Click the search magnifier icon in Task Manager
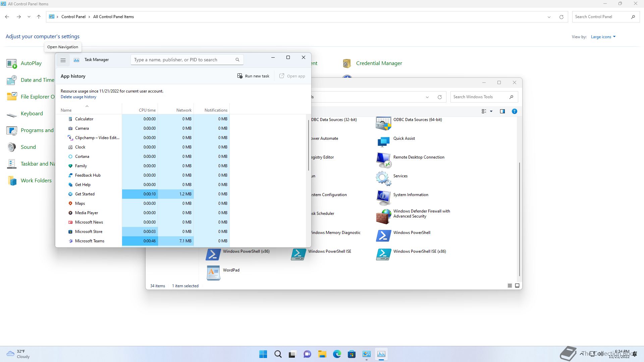The height and width of the screenshot is (362, 644). (x=237, y=60)
